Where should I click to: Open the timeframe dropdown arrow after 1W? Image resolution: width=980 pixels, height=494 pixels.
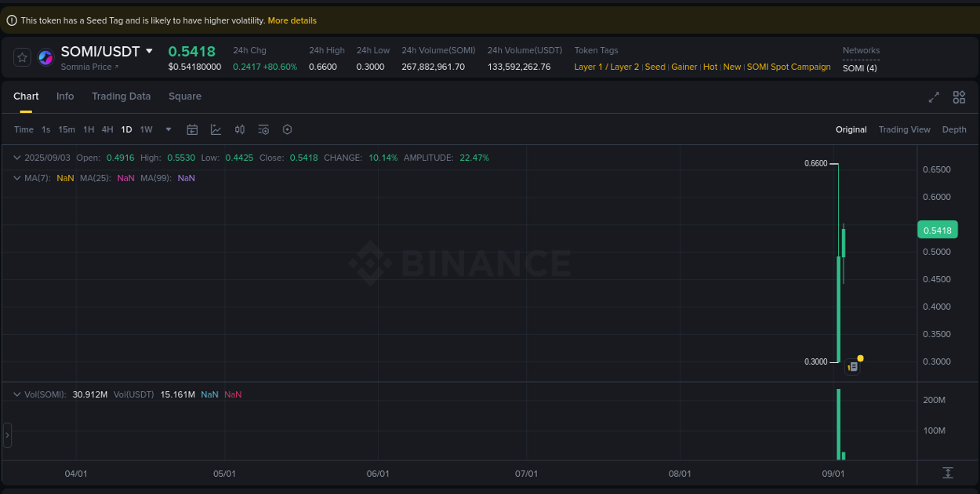[167, 129]
